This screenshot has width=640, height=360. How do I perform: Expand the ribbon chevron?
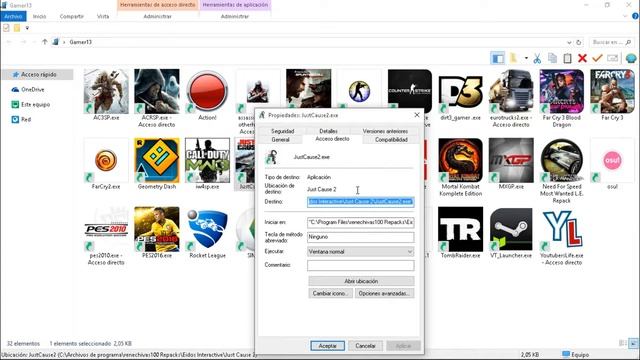click(x=625, y=16)
